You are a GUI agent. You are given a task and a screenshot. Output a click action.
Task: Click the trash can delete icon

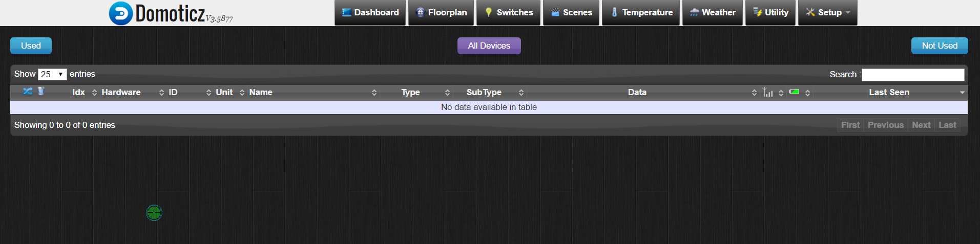(41, 91)
